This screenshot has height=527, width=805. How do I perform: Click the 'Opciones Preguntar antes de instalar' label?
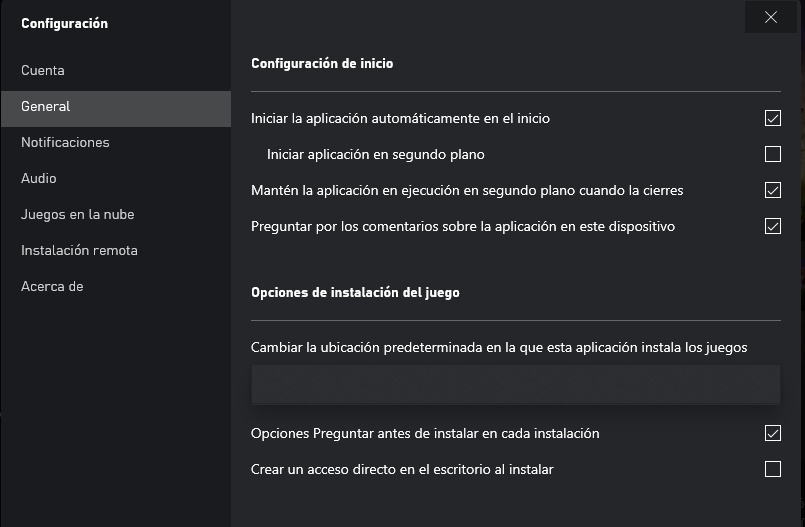pos(425,434)
